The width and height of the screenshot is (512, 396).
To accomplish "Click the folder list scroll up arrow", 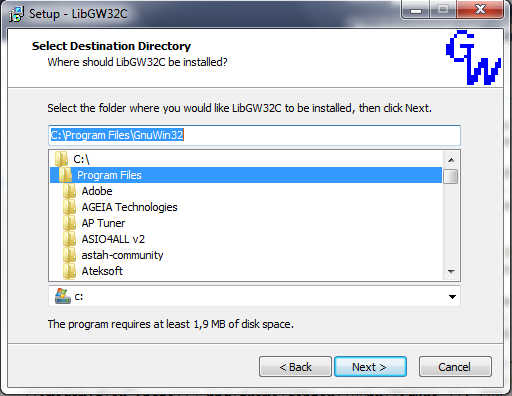I will coord(451,160).
